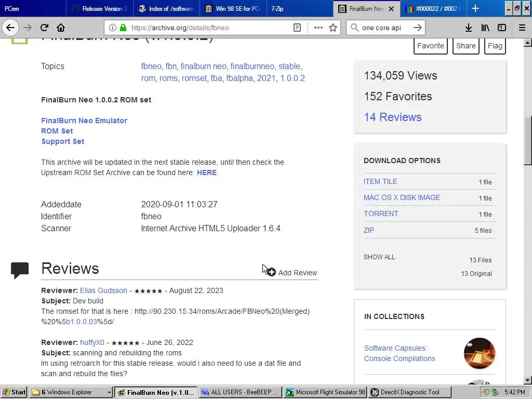
Task: Open reviewer huffyX0 profile
Action: [x=92, y=342]
